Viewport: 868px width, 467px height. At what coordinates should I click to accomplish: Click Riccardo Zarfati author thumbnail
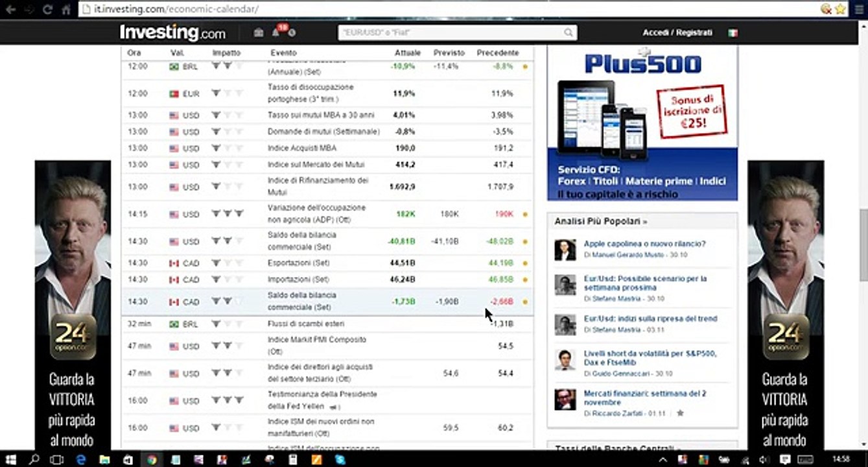tap(565, 400)
